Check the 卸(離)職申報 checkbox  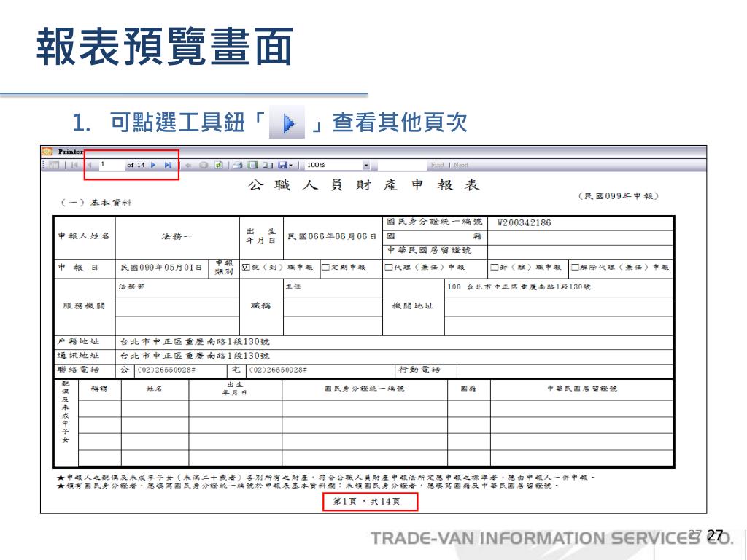495,267
